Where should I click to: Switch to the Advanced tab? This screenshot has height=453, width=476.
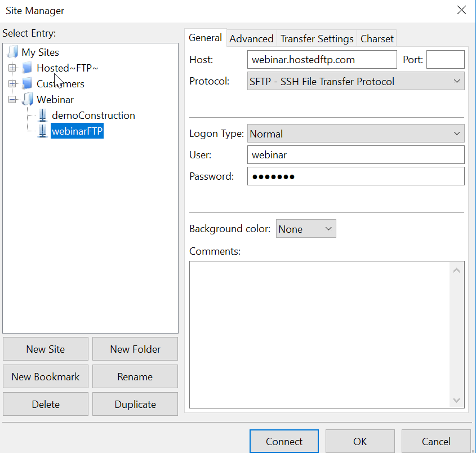251,39
